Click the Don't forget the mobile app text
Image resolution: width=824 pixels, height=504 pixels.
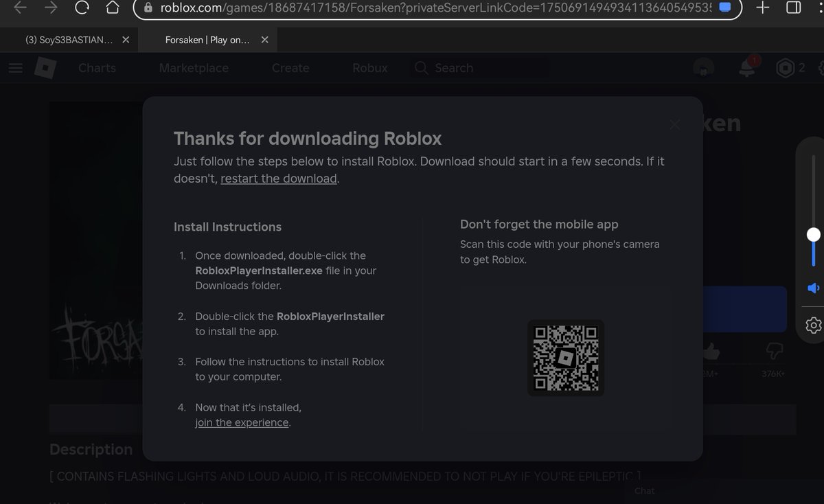click(x=539, y=225)
